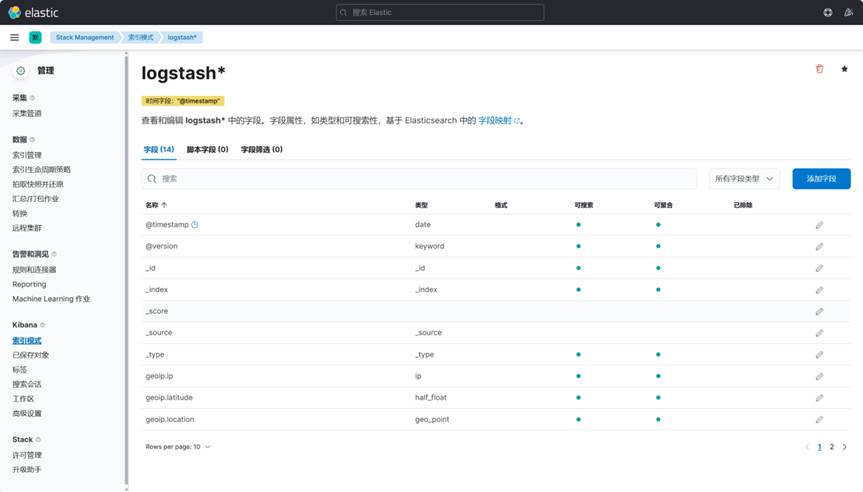Open 标签 in sidebar
Screen dimensions: 863x492
(20, 370)
